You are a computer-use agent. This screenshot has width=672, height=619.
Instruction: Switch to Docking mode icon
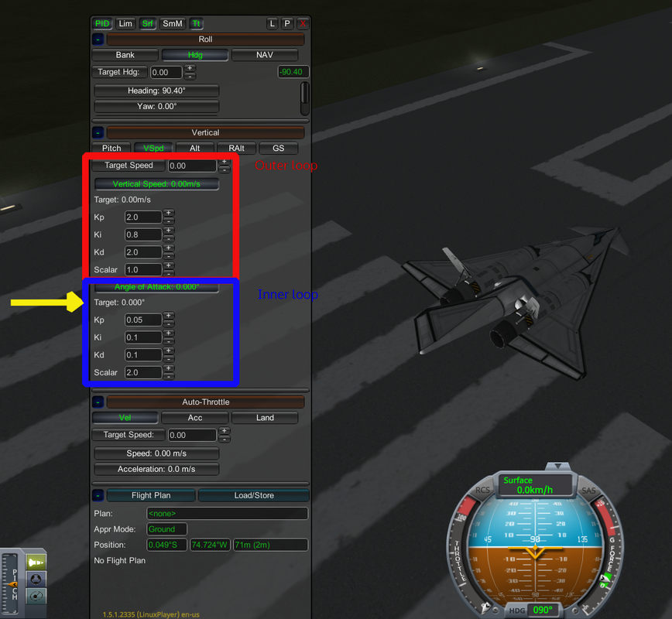click(36, 580)
